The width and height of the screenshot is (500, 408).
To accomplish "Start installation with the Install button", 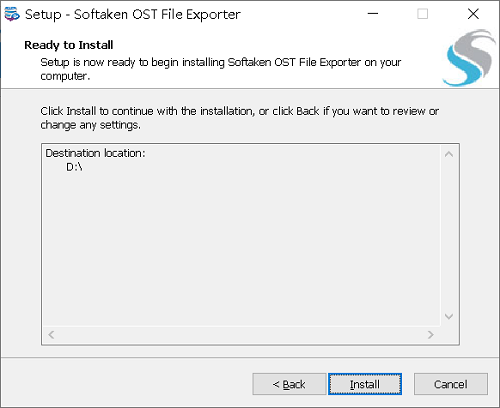I will [365, 384].
